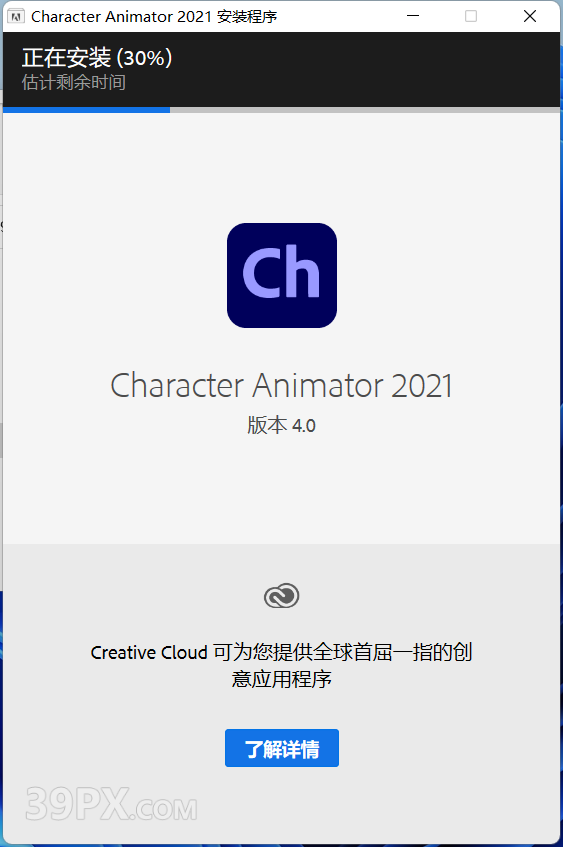
Task: Click the blue filled portion of progress bar
Action: pos(86,110)
